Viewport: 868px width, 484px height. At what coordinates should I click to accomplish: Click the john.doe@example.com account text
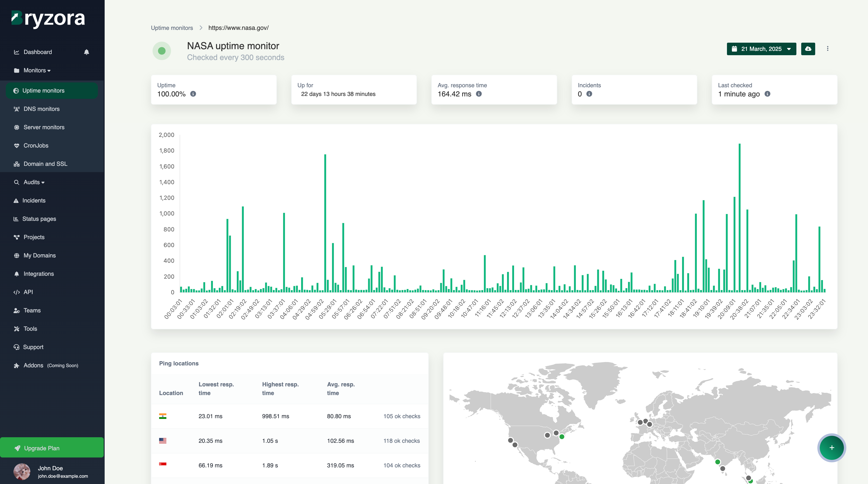click(x=63, y=476)
